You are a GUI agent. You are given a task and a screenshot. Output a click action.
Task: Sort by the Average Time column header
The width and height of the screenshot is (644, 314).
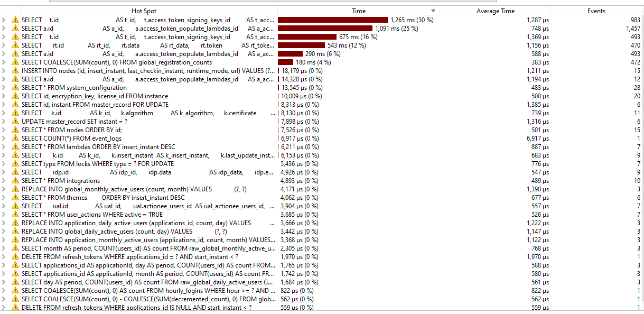[495, 11]
